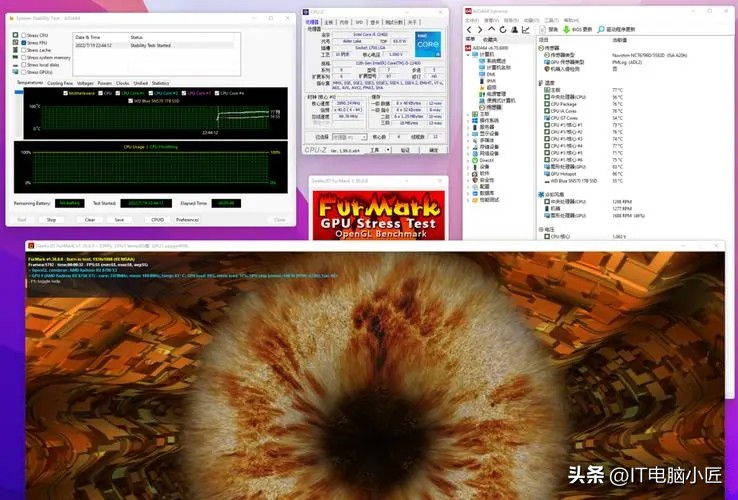Screen dimensions: 738x500
Task: Click the CPU-Z 验证 button
Action: point(405,150)
